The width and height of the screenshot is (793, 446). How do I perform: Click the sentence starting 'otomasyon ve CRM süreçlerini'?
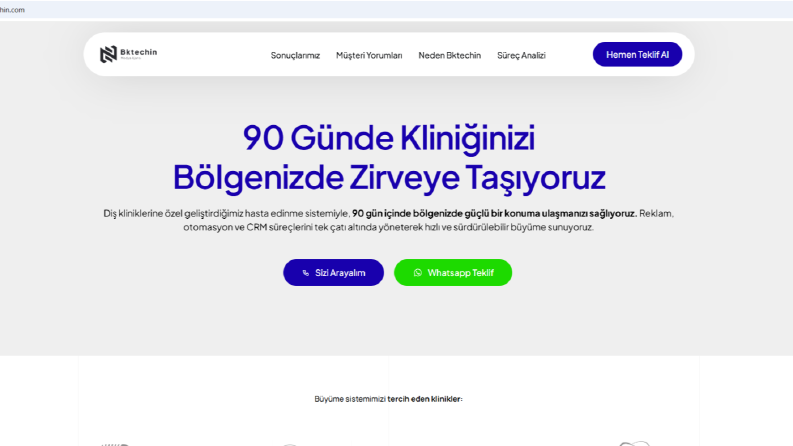tap(388, 227)
